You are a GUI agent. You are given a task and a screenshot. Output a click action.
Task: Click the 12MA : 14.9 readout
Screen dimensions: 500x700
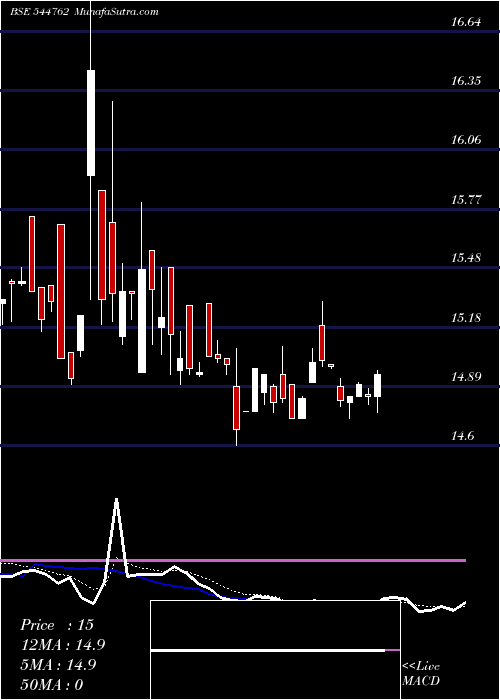pos(63,645)
